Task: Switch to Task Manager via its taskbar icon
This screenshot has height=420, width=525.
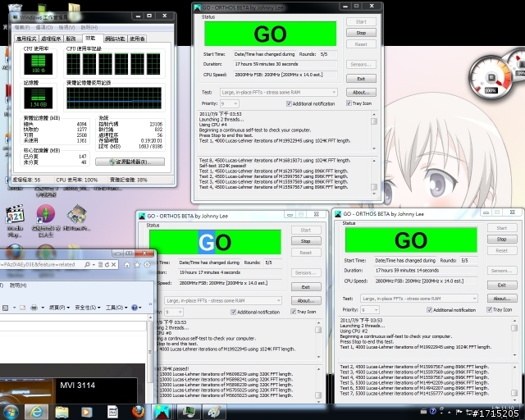Action: click(x=188, y=412)
